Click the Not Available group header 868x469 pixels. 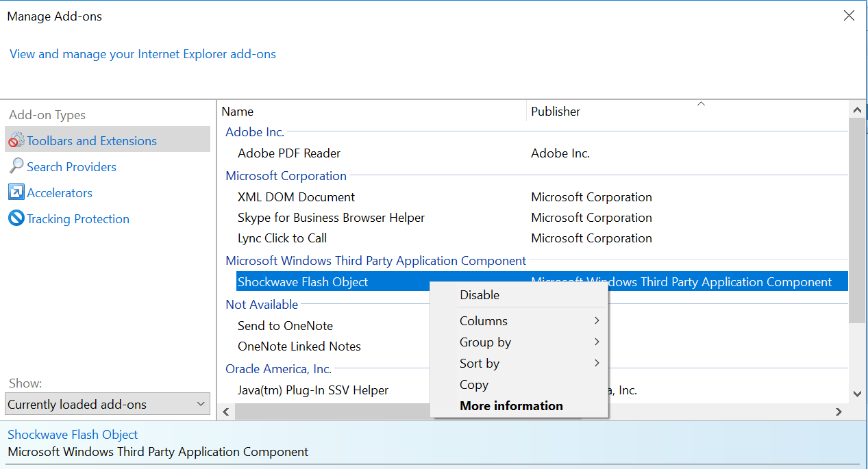coord(262,305)
